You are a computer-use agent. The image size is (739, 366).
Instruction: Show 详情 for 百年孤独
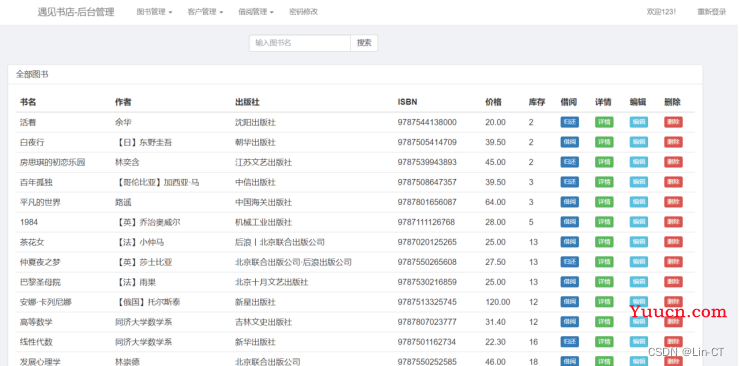[x=604, y=182]
